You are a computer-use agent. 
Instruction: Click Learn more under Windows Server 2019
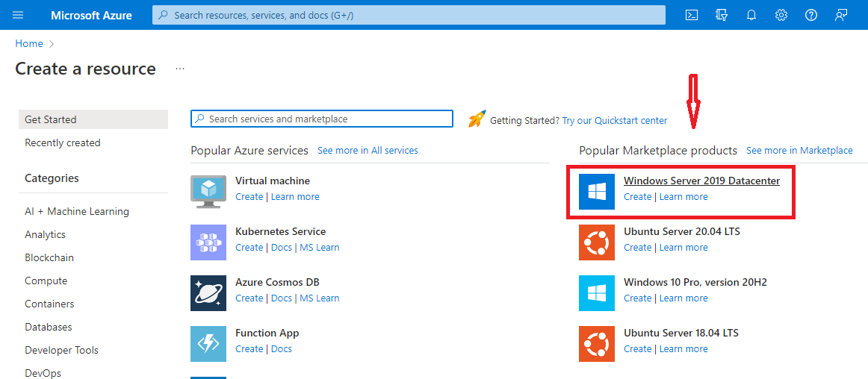click(683, 197)
